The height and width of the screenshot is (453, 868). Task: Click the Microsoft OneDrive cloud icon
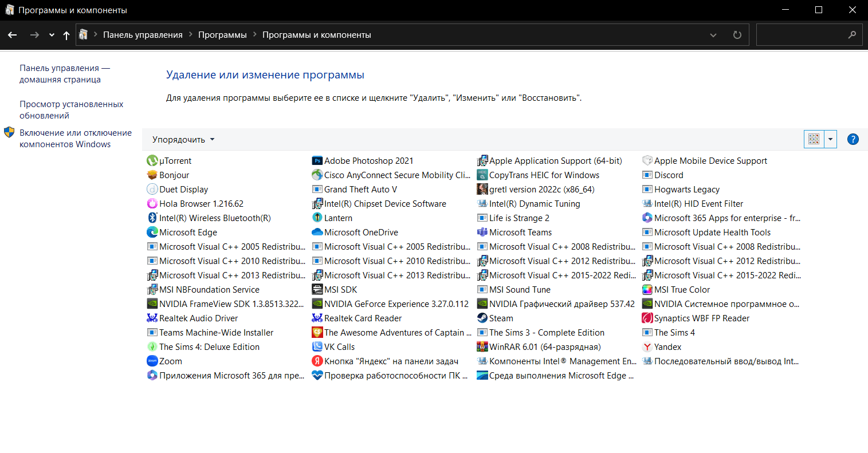[317, 233]
